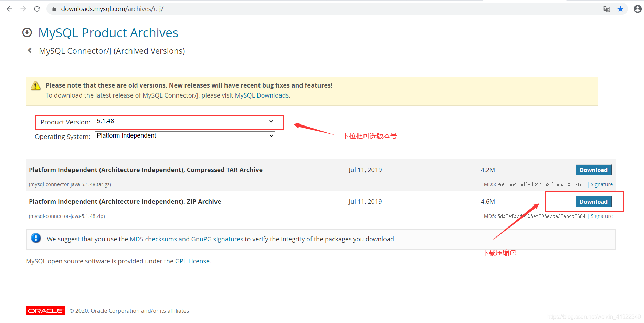Viewport: 644px width, 323px height.
Task: Click the download circle icon beside page title
Action: pyautogui.click(x=27, y=33)
